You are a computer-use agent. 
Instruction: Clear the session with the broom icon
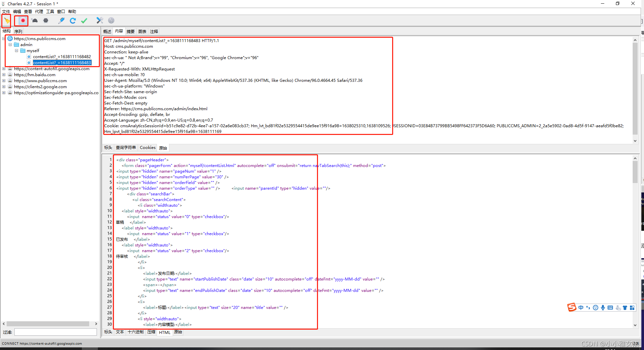[7, 21]
